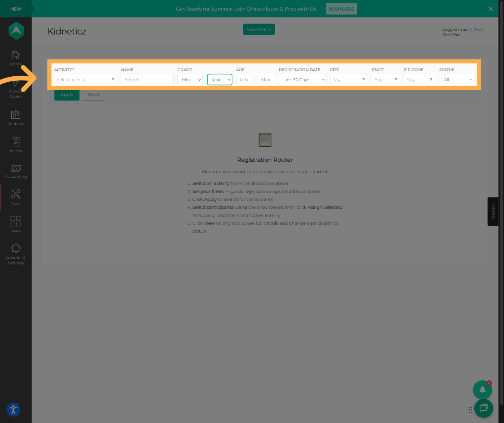Open the Grade Min dropdown
The width and height of the screenshot is (504, 423).
(190, 80)
